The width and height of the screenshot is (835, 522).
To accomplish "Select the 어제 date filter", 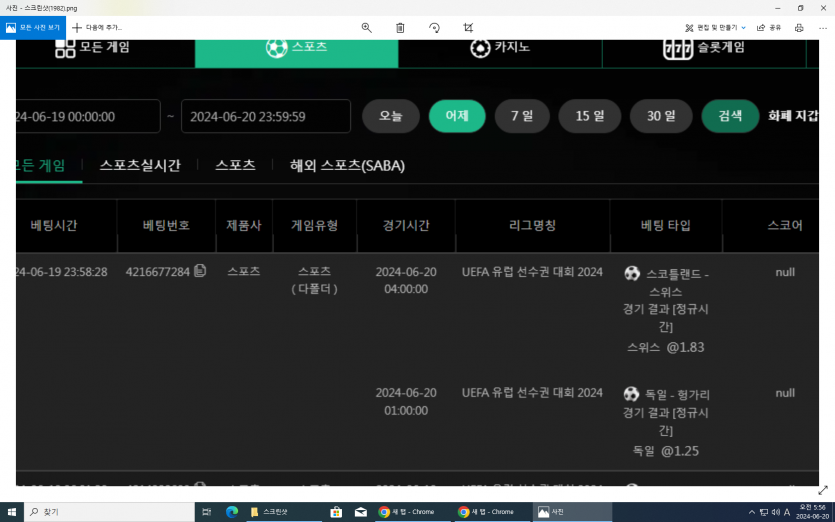I will tap(457, 116).
